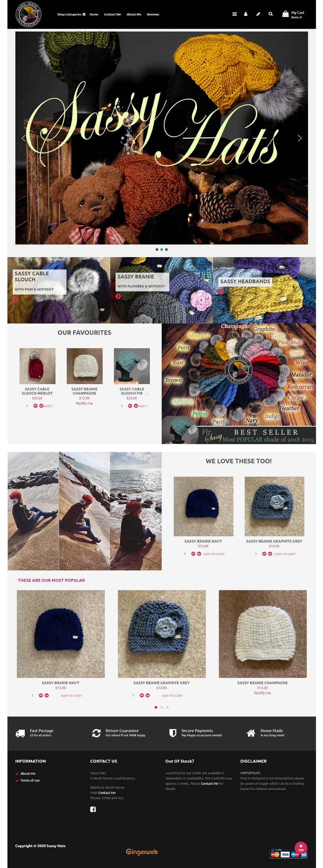
Task: Click the pencil register icon in header
Action: coord(258,14)
